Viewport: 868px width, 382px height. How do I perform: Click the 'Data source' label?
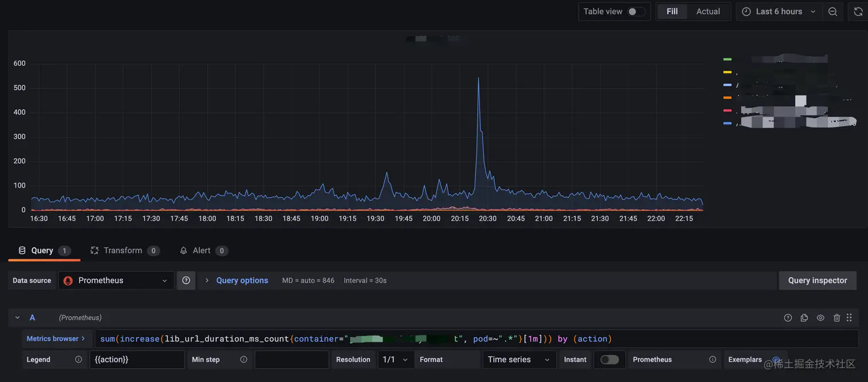(32, 280)
